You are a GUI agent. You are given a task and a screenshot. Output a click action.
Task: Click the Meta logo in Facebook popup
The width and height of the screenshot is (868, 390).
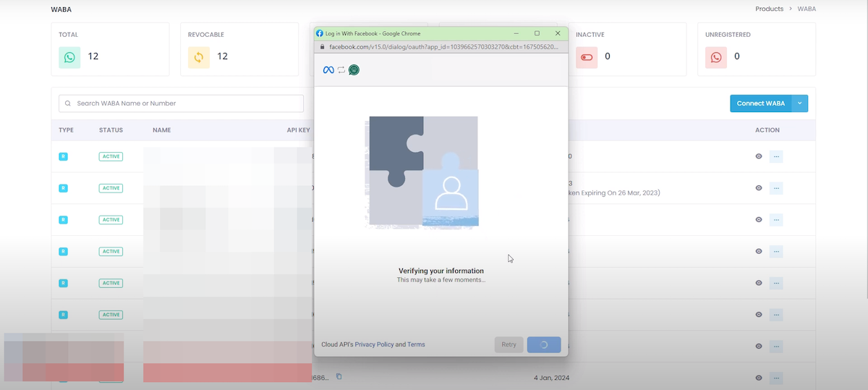(x=328, y=70)
